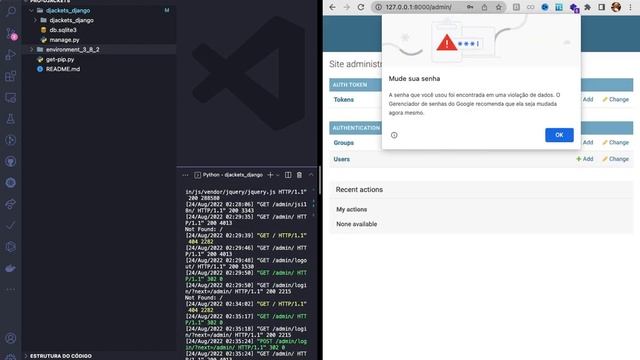This screenshot has height=360, width=640.
Task: Open the GitHub icon in activity bar
Action: 11,161
